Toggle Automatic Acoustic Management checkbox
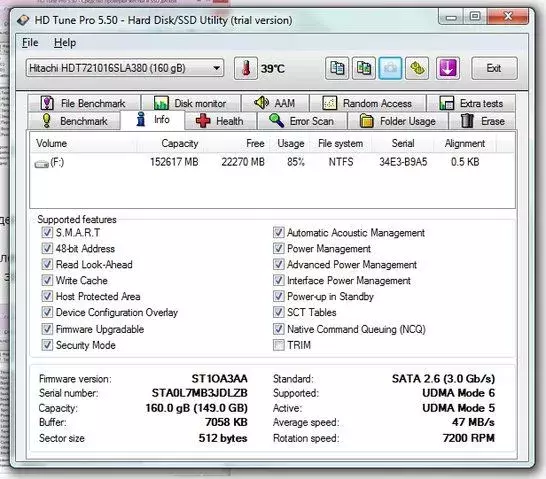Screen dimensions: 546x479 (x=279, y=232)
